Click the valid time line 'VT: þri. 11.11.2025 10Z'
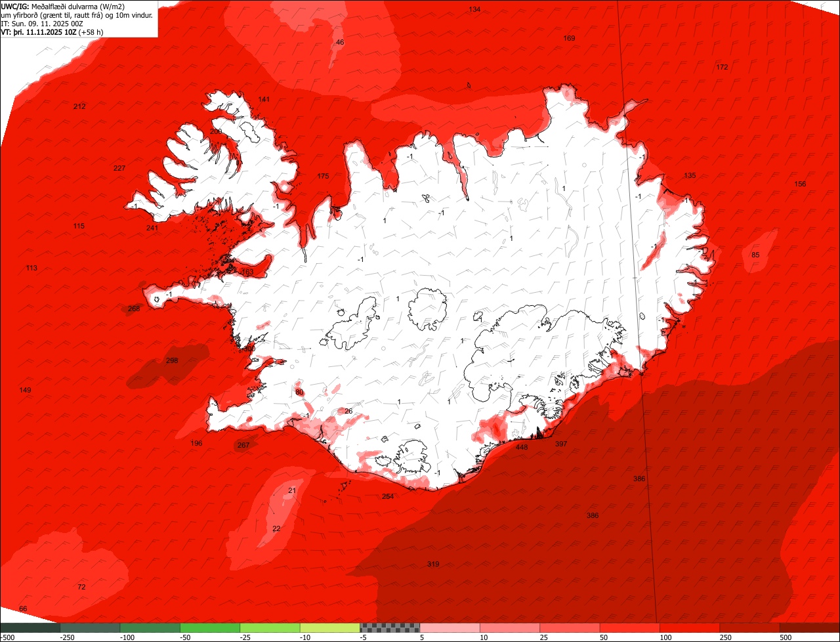 [39, 32]
